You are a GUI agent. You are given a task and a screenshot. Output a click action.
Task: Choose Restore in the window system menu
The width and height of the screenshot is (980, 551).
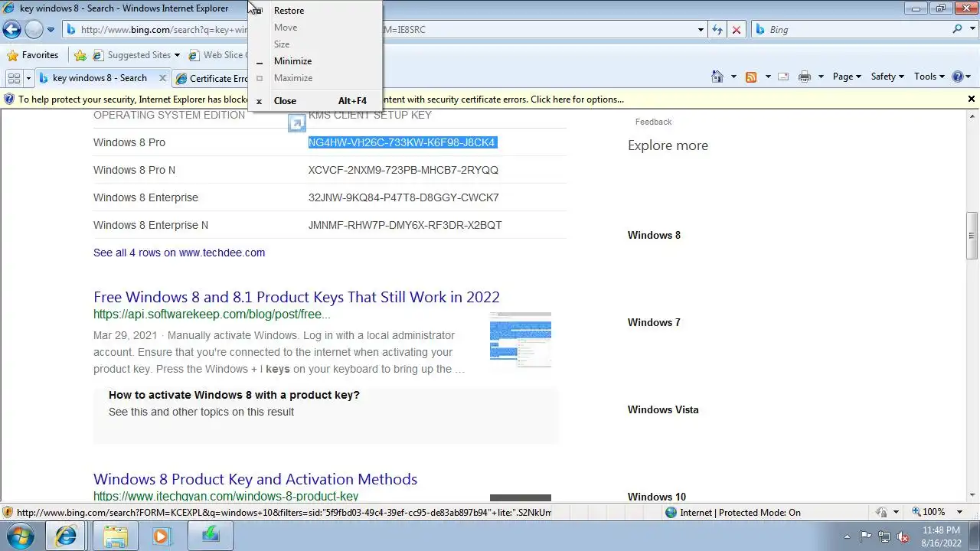[x=315, y=11]
